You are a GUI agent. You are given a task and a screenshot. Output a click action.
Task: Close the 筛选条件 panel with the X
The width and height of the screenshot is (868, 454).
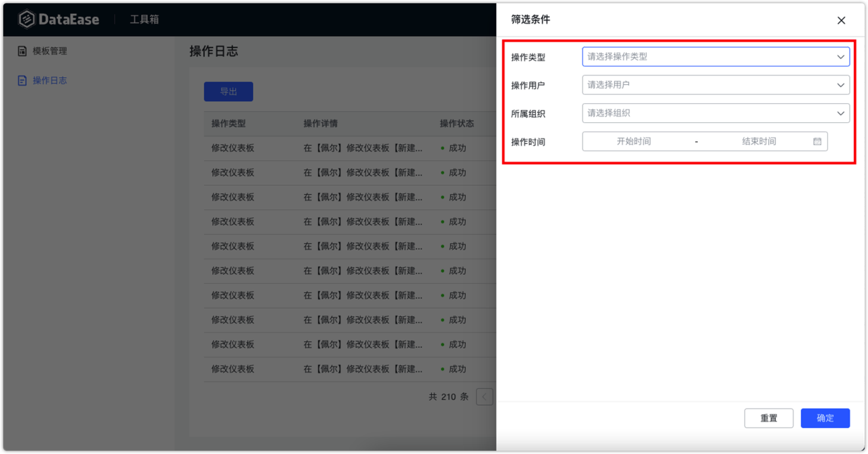tap(841, 20)
